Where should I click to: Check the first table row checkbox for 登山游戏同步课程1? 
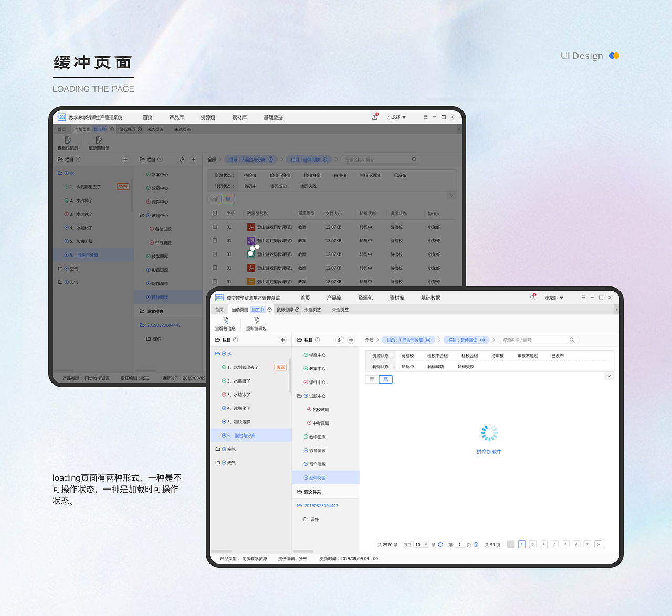coord(215,227)
